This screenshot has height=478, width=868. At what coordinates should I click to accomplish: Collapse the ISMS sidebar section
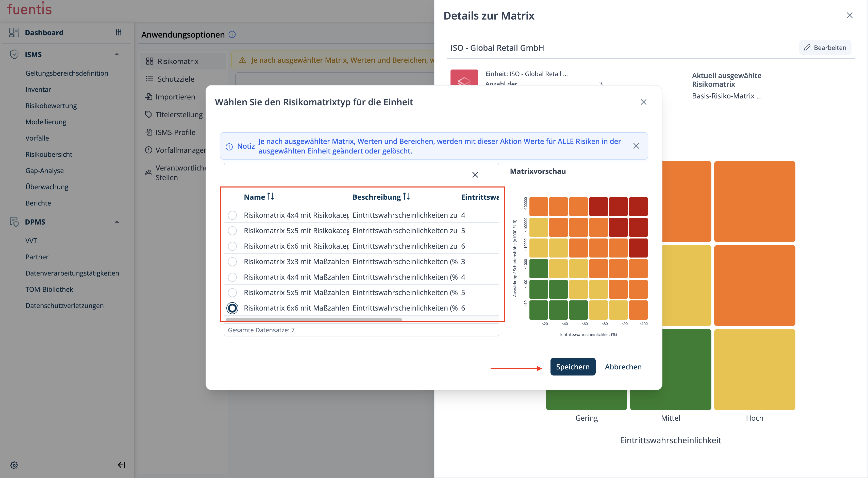(117, 54)
